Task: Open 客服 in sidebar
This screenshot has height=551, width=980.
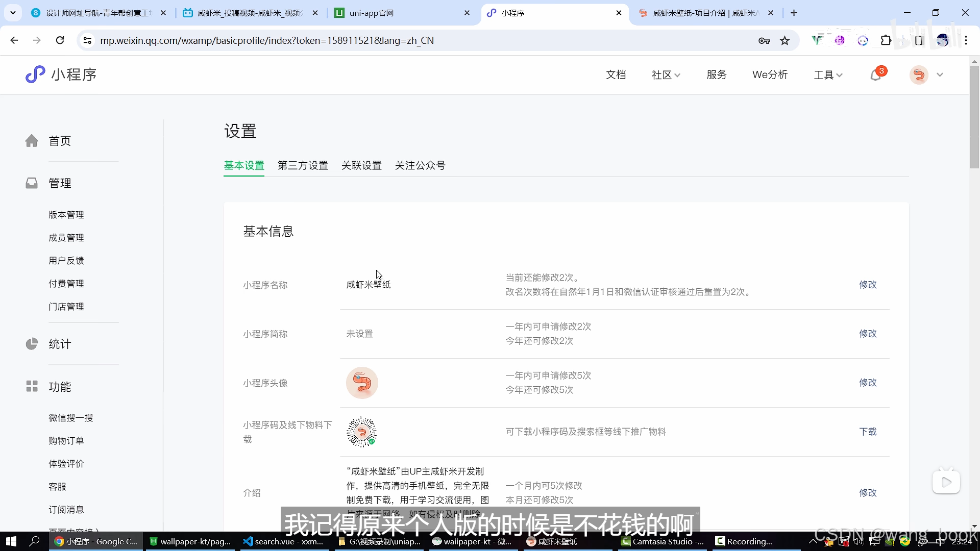Action: point(57,487)
